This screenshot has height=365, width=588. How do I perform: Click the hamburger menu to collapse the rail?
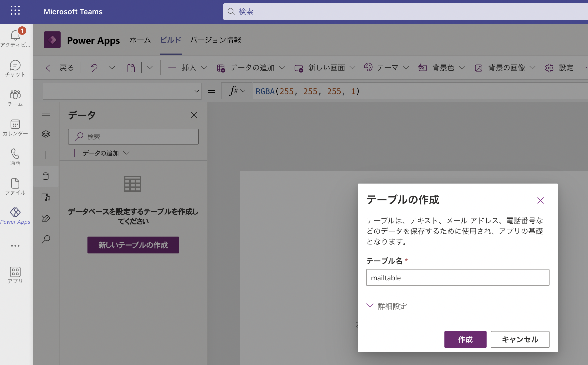46,113
